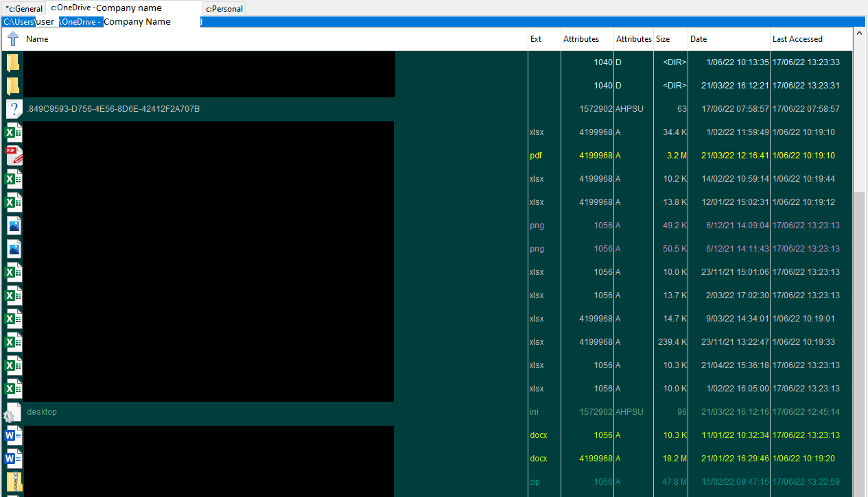The height and width of the screenshot is (497, 868).
Task: Sort files by the Date column header
Action: (x=698, y=39)
